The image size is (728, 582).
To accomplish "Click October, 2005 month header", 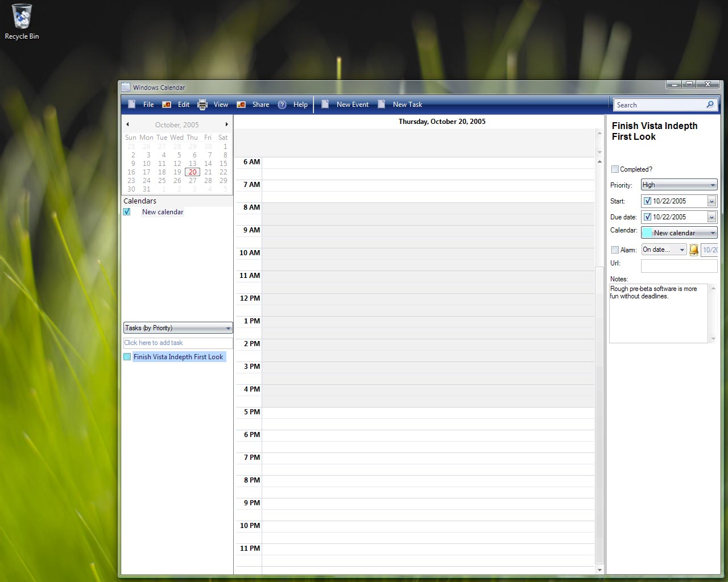I will pyautogui.click(x=177, y=125).
